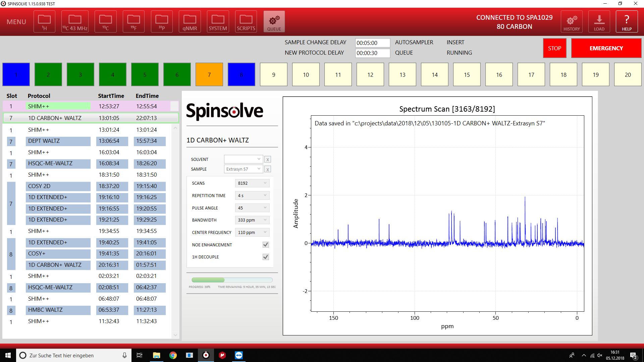Toggle the NOE ENHANCEMENT checkbox
Image resolution: width=644 pixels, height=362 pixels.
266,245
